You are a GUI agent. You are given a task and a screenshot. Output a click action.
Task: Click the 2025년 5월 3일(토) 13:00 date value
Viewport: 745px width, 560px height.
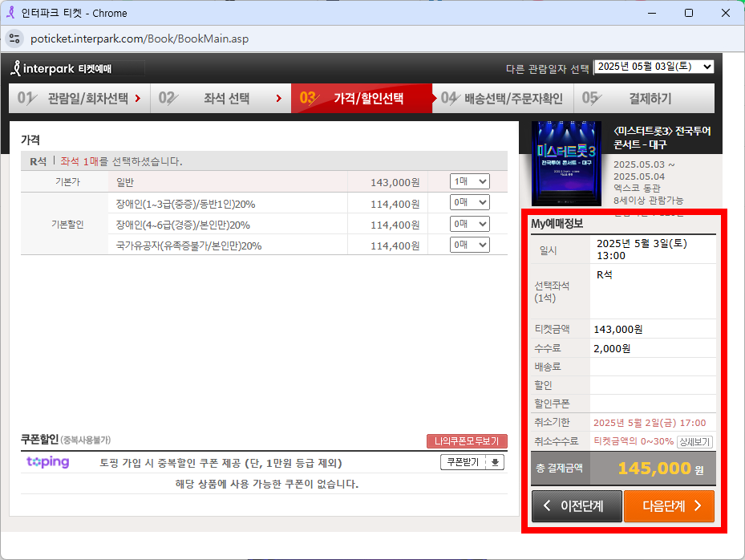642,249
